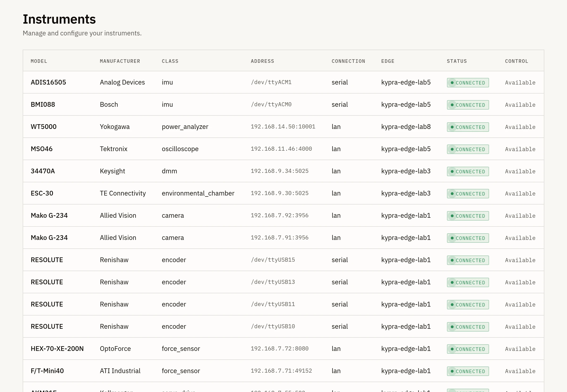This screenshot has width=567, height=392.
Task: Click address 192.168.7.91:3956
Action: pyautogui.click(x=279, y=238)
